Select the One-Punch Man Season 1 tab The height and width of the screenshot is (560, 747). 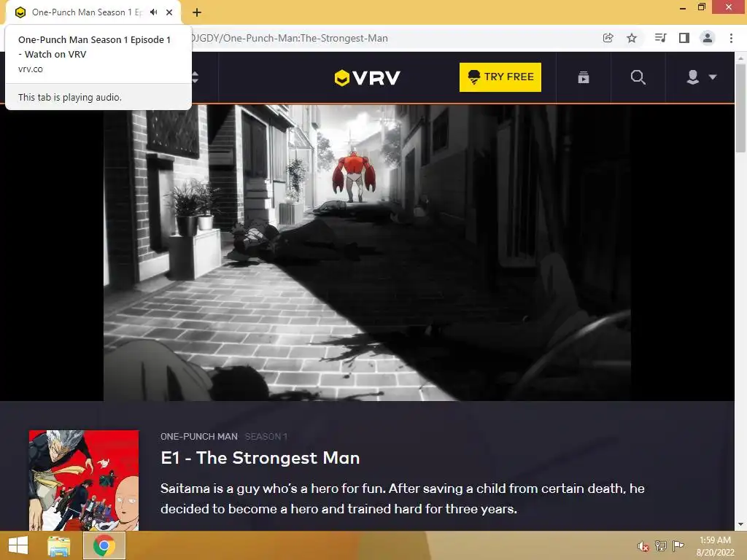(87, 12)
